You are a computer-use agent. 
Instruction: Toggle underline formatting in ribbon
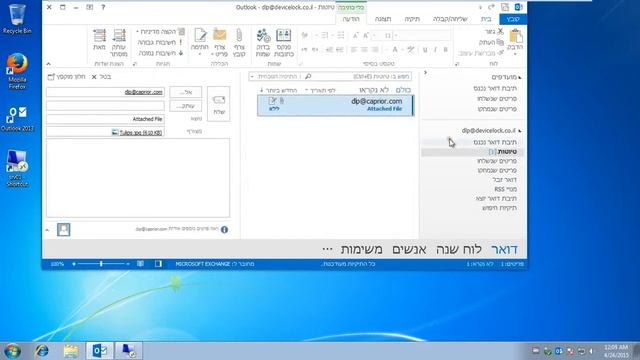tap(425, 49)
